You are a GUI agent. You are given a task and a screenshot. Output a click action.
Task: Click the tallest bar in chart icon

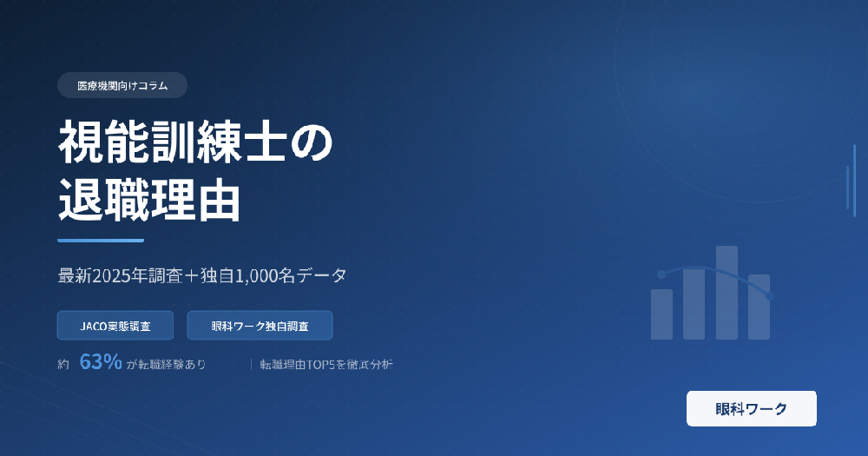click(727, 293)
